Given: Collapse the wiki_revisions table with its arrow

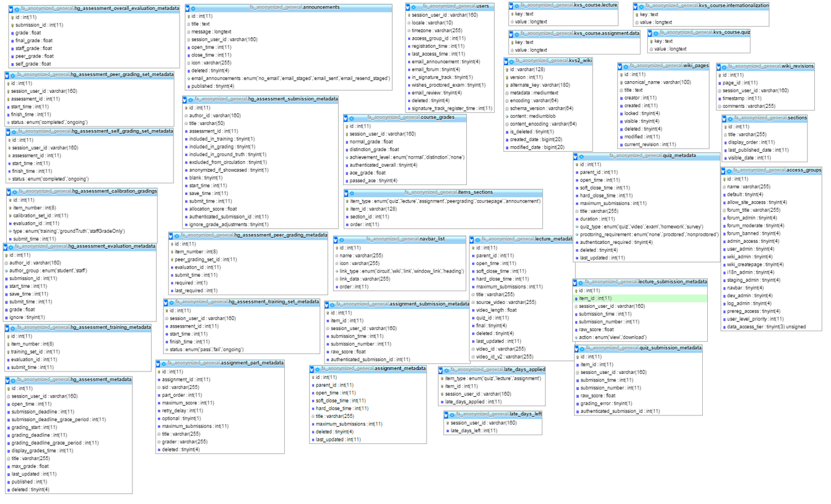Looking at the screenshot, I should [718, 67].
